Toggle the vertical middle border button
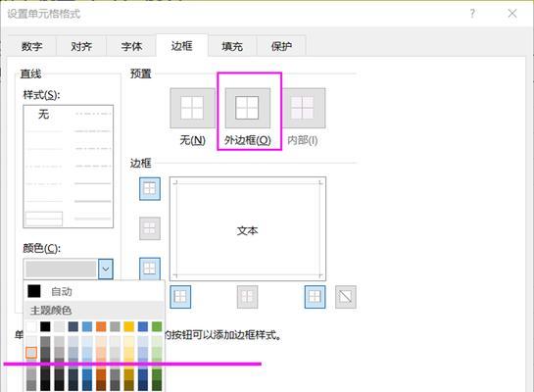 point(247,297)
